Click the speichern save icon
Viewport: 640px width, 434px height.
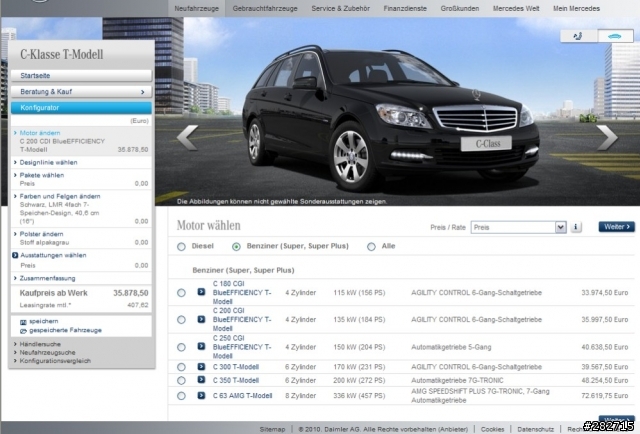pyautogui.click(x=23, y=322)
